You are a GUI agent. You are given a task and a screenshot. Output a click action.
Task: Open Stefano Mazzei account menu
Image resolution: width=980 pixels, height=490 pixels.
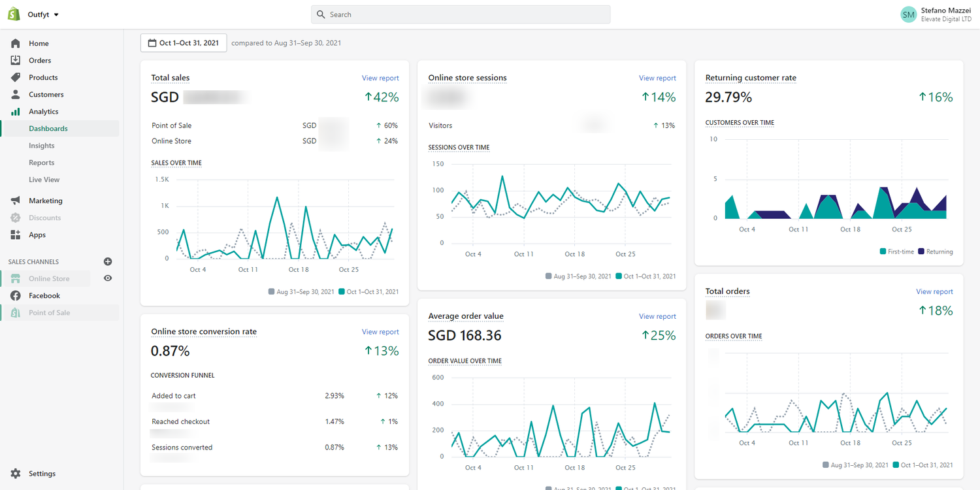[936, 14]
